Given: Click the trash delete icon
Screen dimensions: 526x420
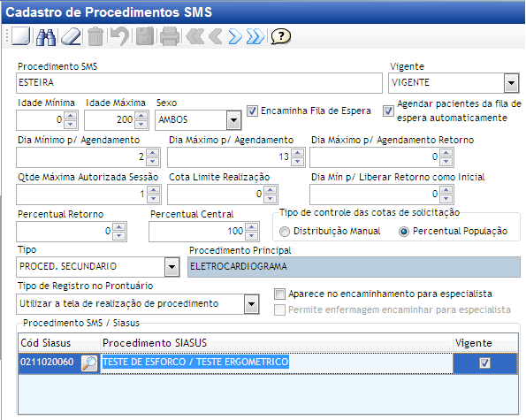Looking at the screenshot, I should pyautogui.click(x=95, y=36).
